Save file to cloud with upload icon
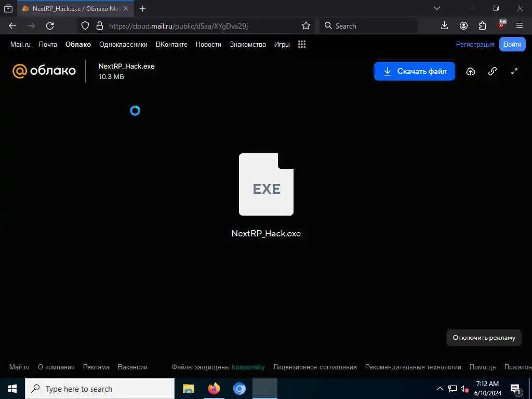 click(471, 71)
